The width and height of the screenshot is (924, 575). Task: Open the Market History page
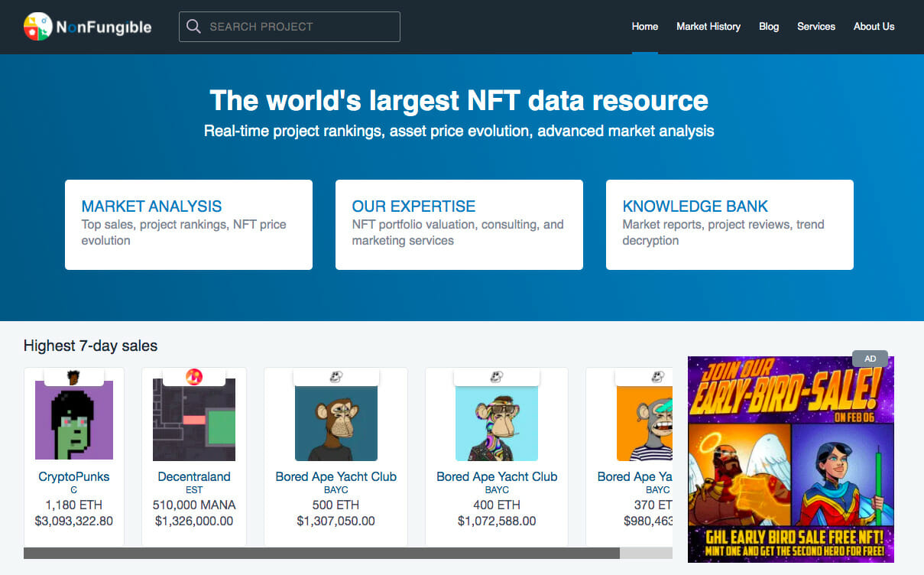[708, 26]
